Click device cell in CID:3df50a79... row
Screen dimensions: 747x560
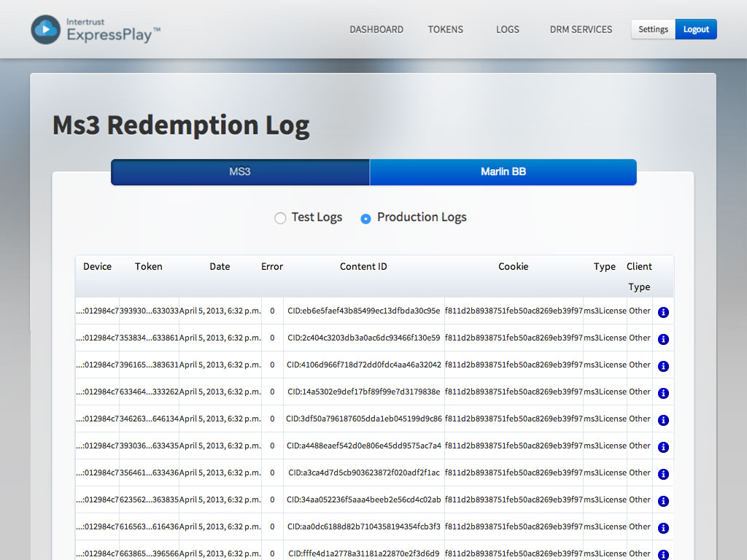coord(97,419)
